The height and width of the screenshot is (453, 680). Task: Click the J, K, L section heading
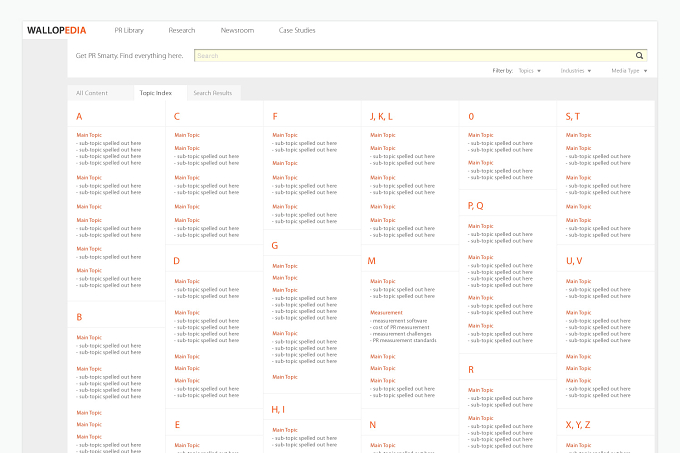tap(381, 116)
